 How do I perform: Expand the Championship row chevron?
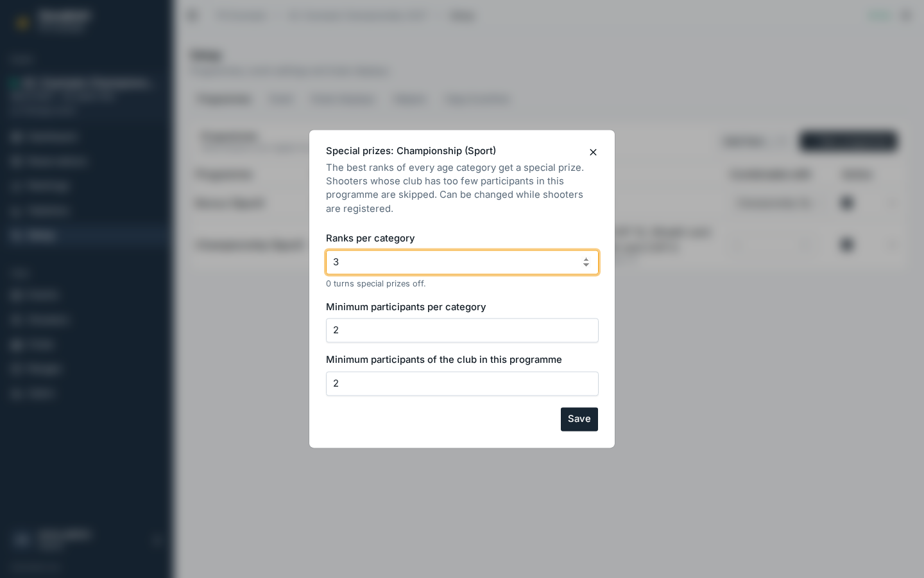click(893, 245)
